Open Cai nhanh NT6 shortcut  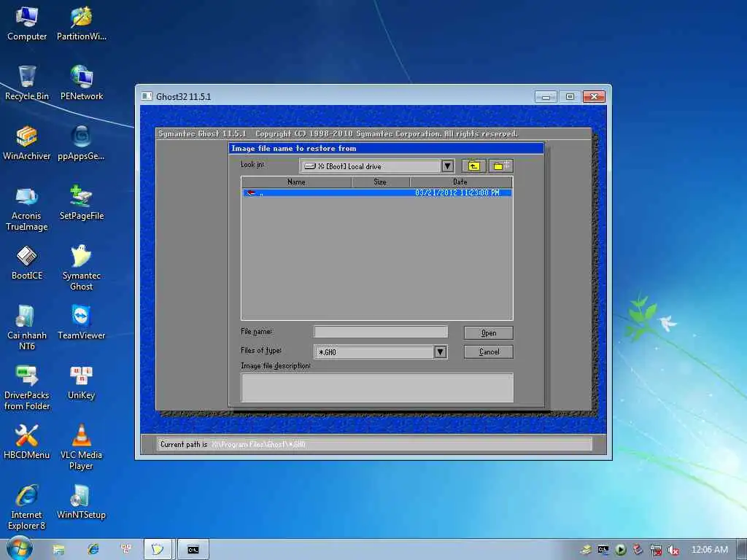pos(27,328)
